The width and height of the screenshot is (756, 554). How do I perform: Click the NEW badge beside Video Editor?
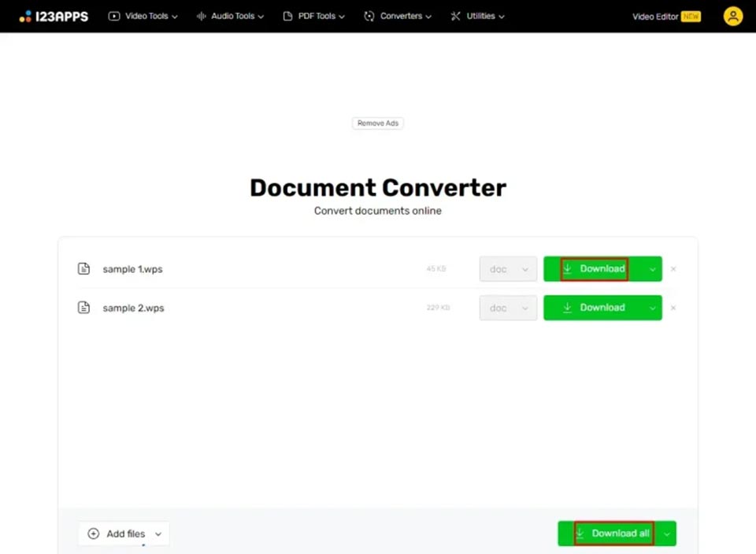click(x=691, y=17)
